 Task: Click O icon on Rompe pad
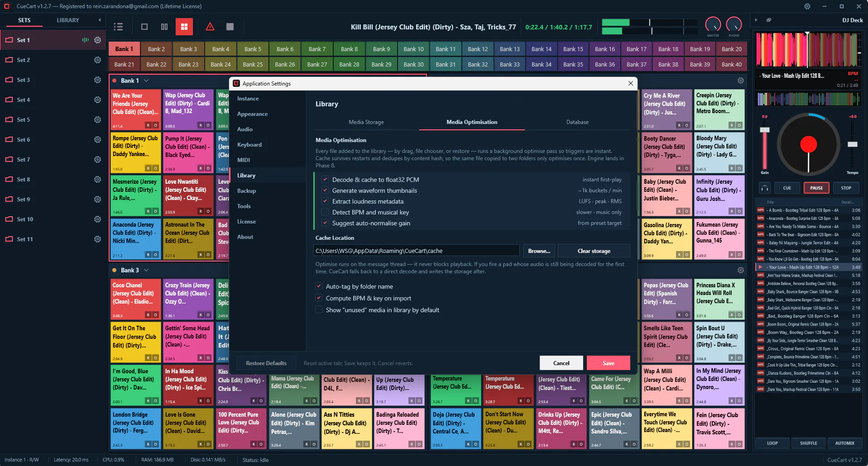coord(155,168)
